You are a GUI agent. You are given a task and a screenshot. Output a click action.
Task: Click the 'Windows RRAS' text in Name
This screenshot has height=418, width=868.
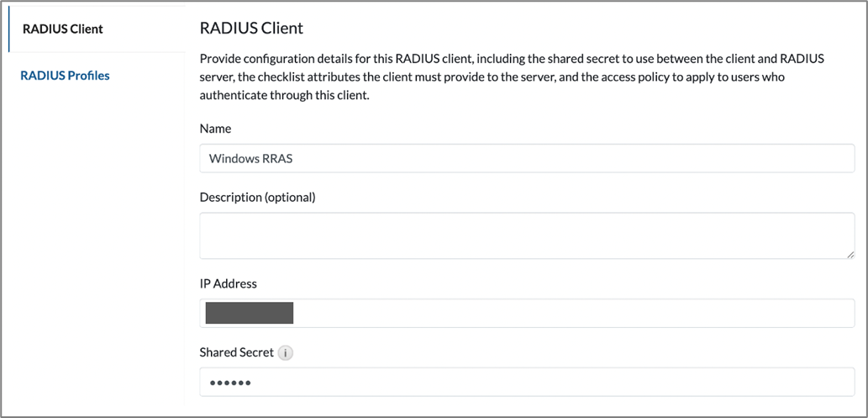point(250,158)
